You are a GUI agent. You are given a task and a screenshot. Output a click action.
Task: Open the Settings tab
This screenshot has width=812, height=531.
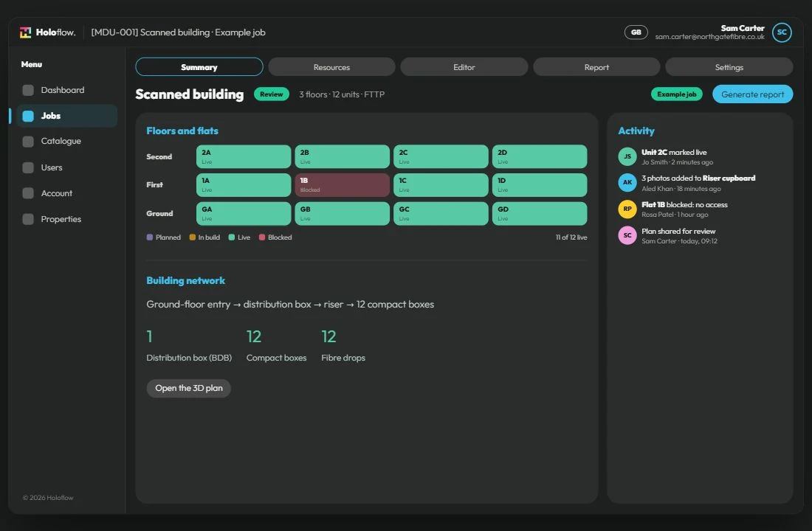tap(729, 67)
